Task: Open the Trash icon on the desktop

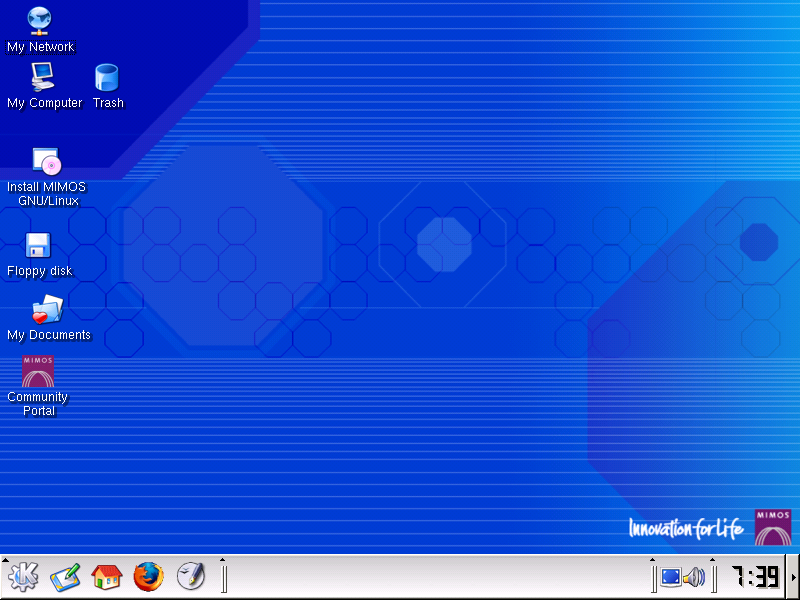Action: [x=107, y=78]
